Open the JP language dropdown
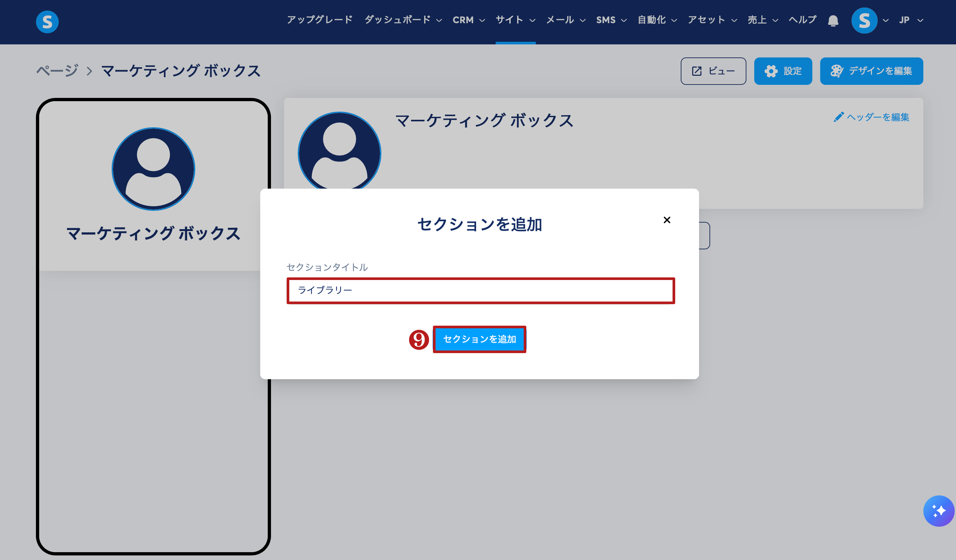The width and height of the screenshot is (956, 560). (x=911, y=20)
